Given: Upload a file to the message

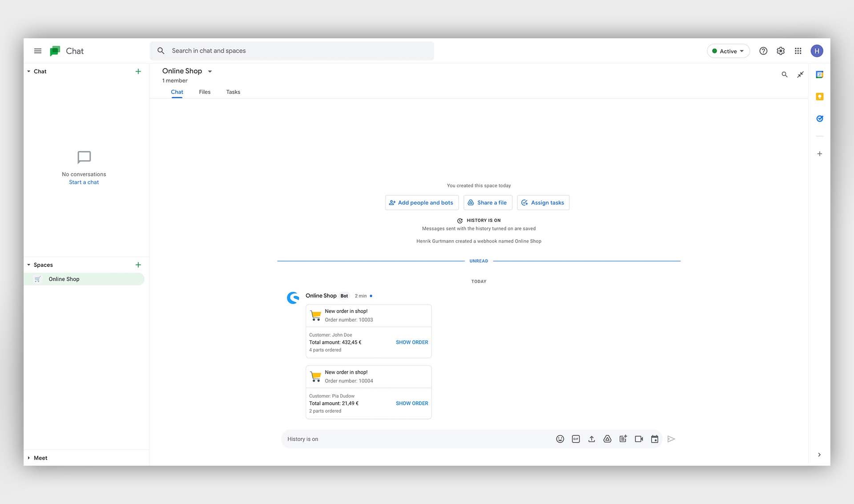Looking at the screenshot, I should click(x=592, y=439).
